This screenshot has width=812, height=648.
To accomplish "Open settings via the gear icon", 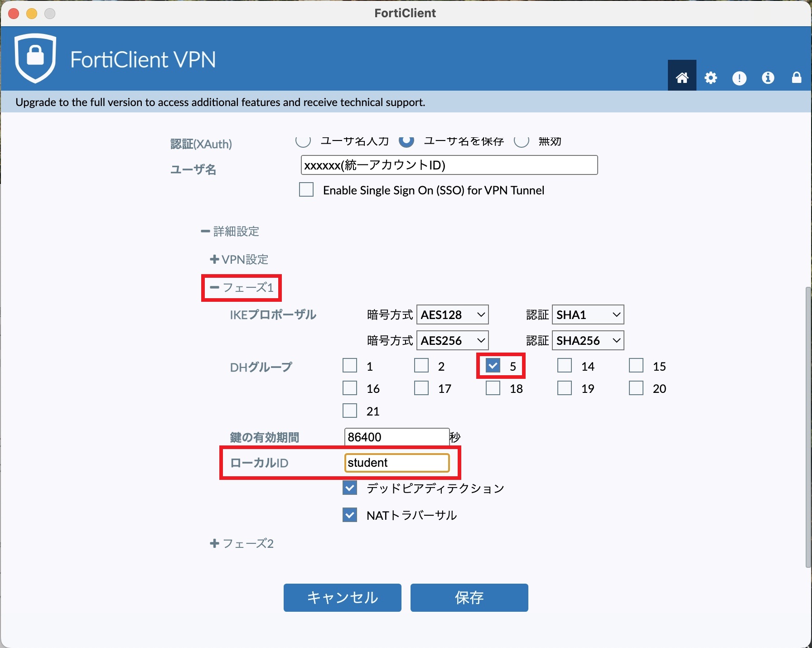I will point(710,77).
